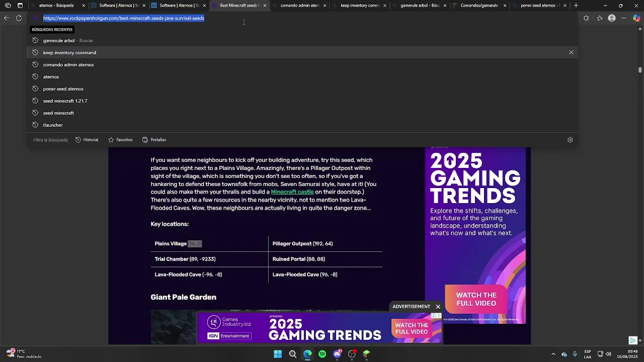Launch Copilot from the toolbar icon
This screenshot has height=362, width=644.
[x=636, y=18]
